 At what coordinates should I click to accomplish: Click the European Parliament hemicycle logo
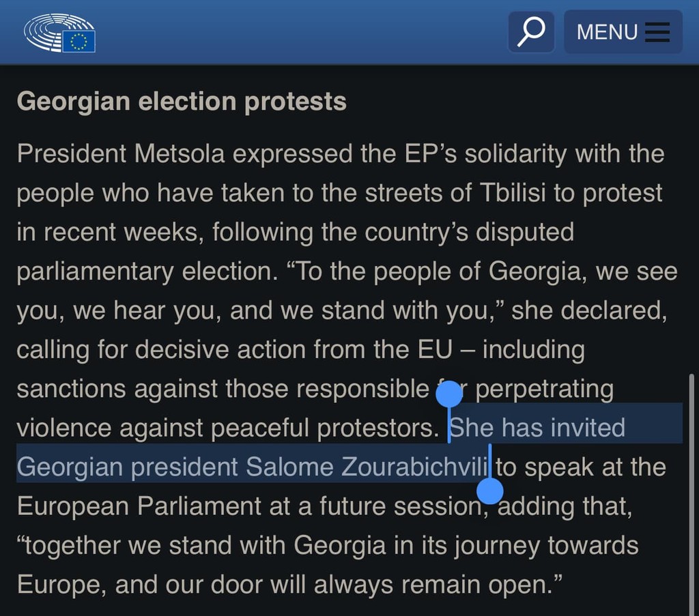coord(59,33)
